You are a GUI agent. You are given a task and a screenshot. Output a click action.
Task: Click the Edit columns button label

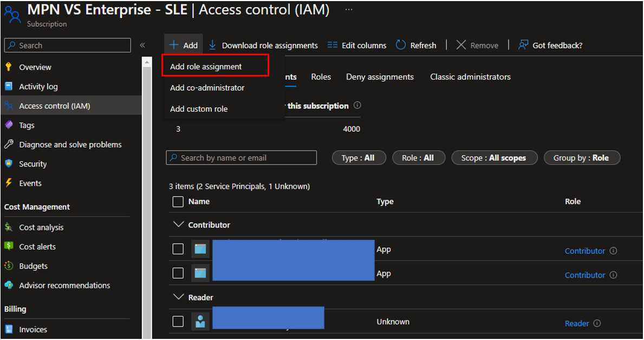click(x=364, y=45)
